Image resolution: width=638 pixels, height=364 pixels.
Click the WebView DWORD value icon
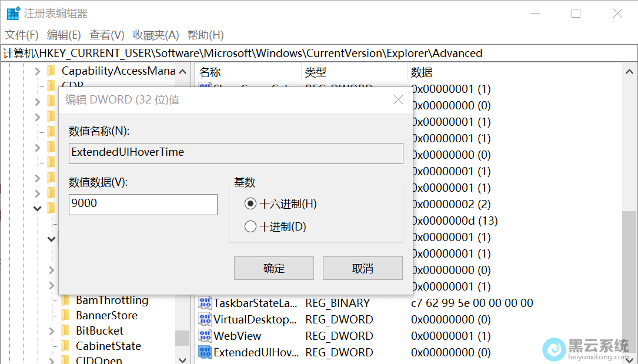[205, 336]
